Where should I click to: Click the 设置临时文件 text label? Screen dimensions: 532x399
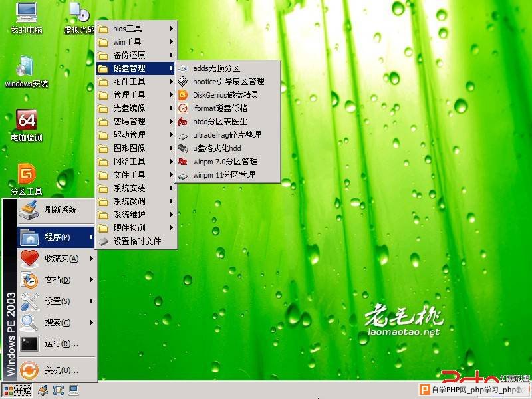pyautogui.click(x=137, y=241)
